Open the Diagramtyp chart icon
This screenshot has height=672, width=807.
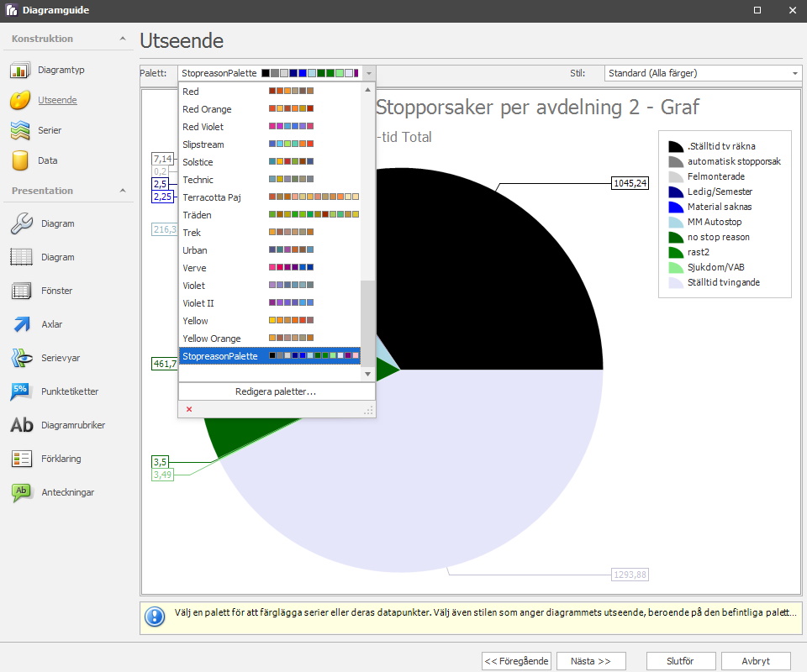click(19, 70)
